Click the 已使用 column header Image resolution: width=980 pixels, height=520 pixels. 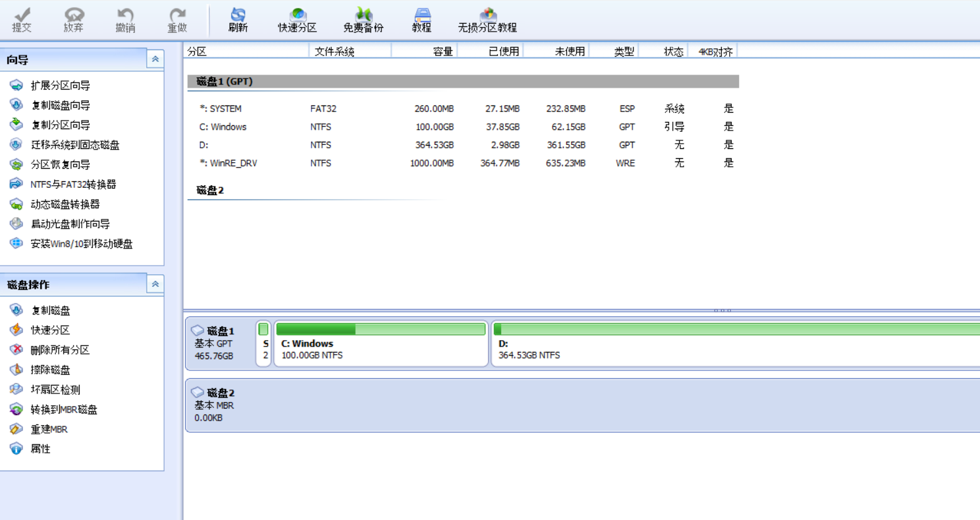[503, 51]
